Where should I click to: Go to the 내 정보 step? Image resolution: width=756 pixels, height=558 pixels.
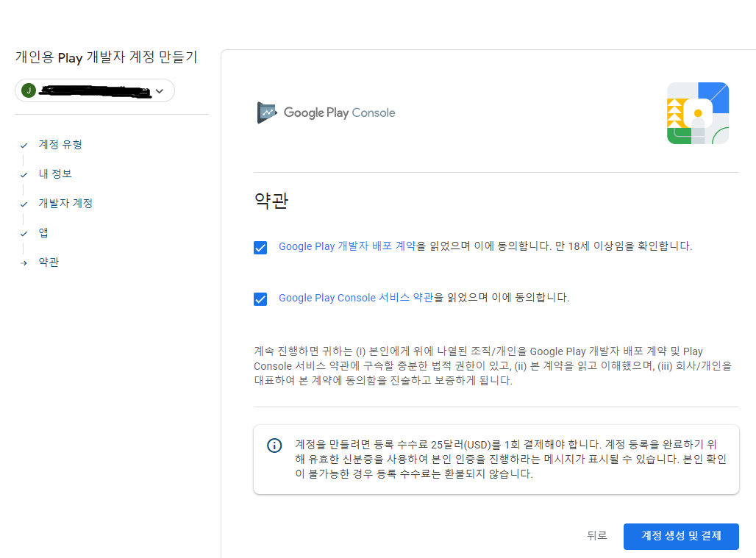tap(55, 174)
